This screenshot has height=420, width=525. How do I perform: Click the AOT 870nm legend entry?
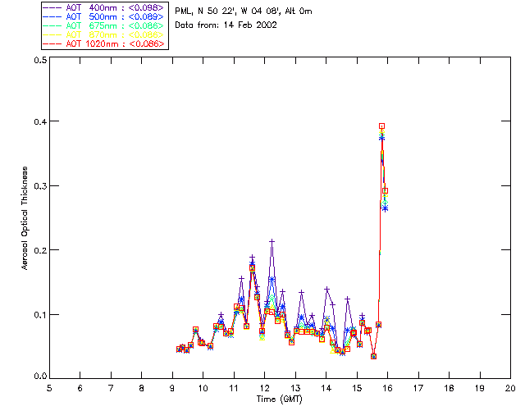(x=104, y=34)
